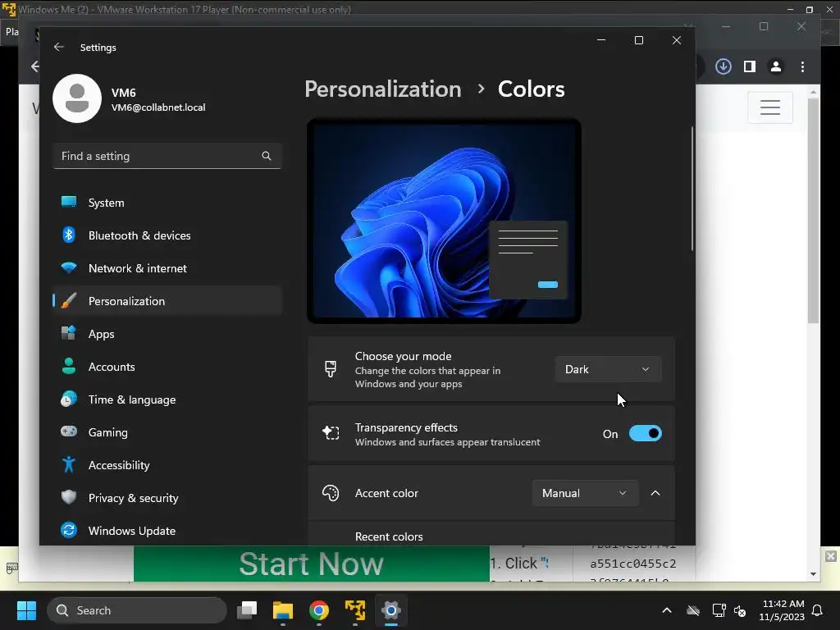Open Bluetooth & devices category
Image resolution: width=840 pixels, height=630 pixels.
point(167,235)
